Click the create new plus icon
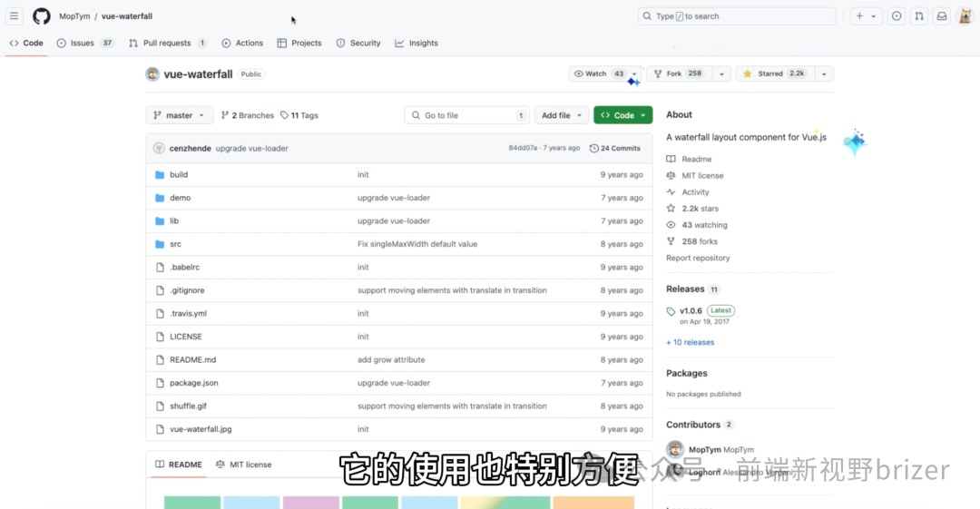This screenshot has width=980, height=509. 860,16
